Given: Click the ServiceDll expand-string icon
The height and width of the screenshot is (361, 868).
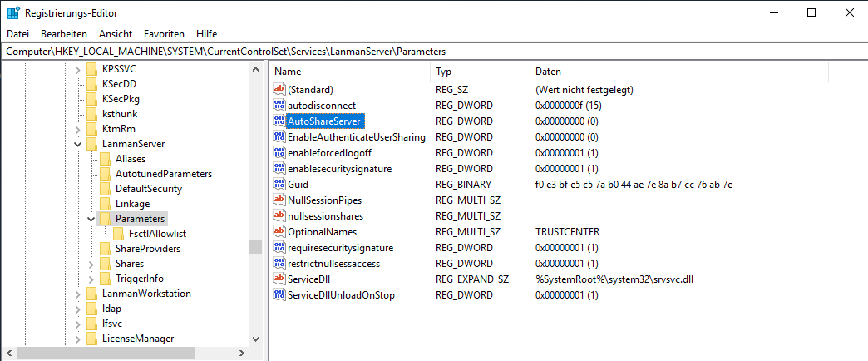Looking at the screenshot, I should 279,279.
